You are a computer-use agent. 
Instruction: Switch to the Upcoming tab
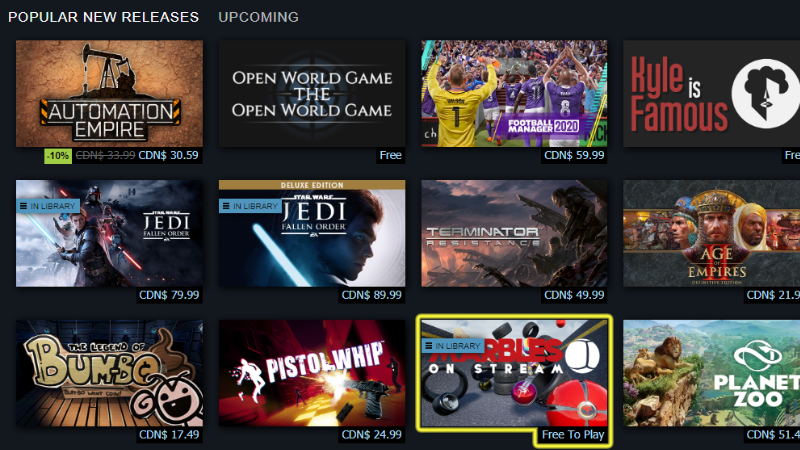pyautogui.click(x=259, y=17)
